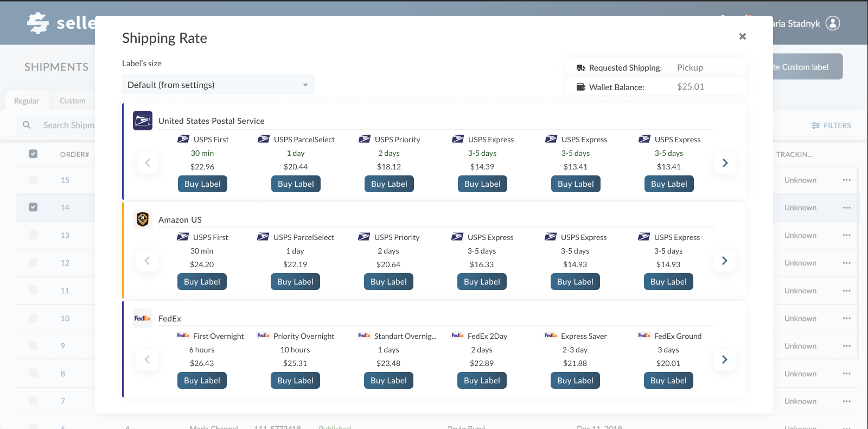868x429 pixels.
Task: Buy Label for $22.96 USPS First rate
Action: [202, 184]
